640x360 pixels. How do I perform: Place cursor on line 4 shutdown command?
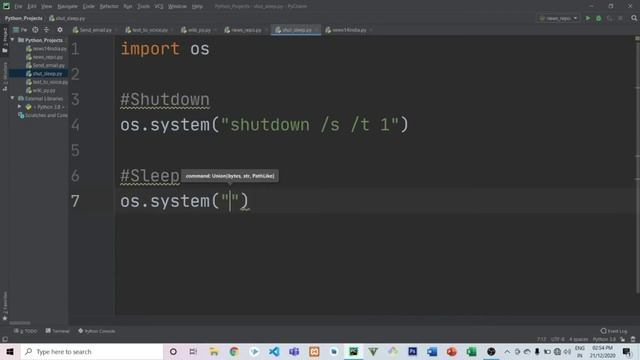(x=264, y=125)
